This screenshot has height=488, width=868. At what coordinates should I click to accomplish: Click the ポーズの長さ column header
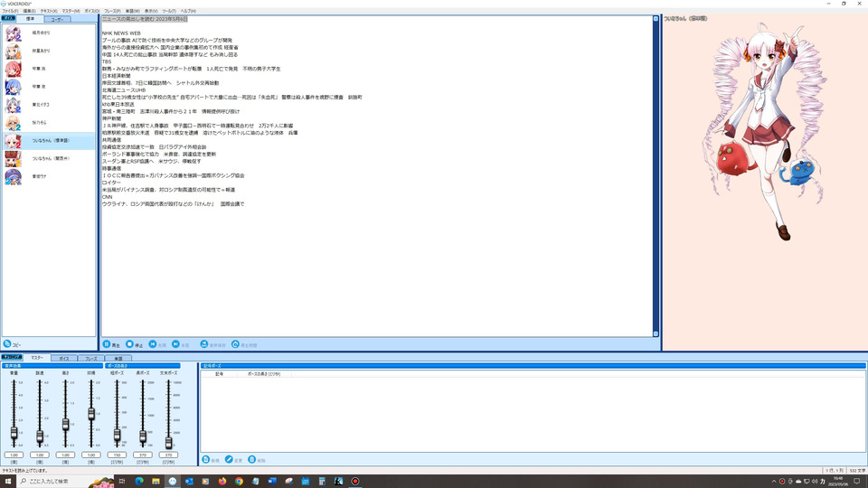click(x=263, y=374)
